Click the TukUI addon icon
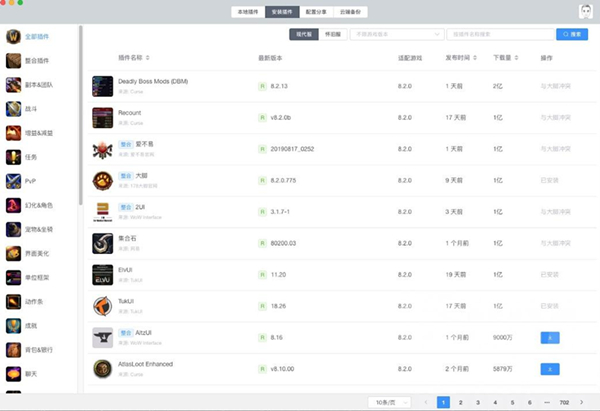 (x=103, y=305)
